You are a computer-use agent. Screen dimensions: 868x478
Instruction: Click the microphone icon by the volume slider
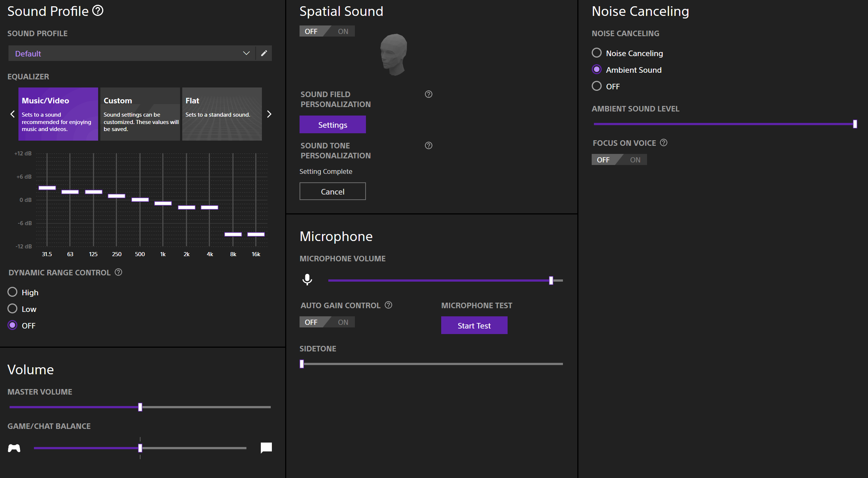pyautogui.click(x=307, y=280)
